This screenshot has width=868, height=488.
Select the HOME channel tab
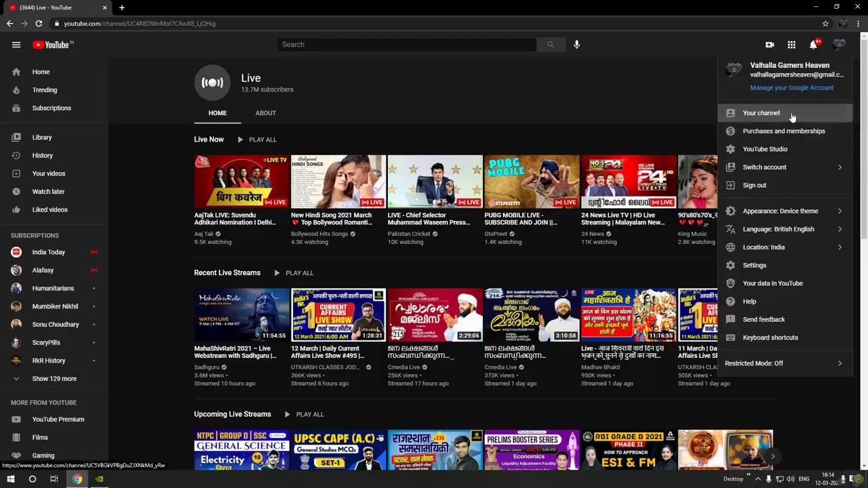click(218, 113)
